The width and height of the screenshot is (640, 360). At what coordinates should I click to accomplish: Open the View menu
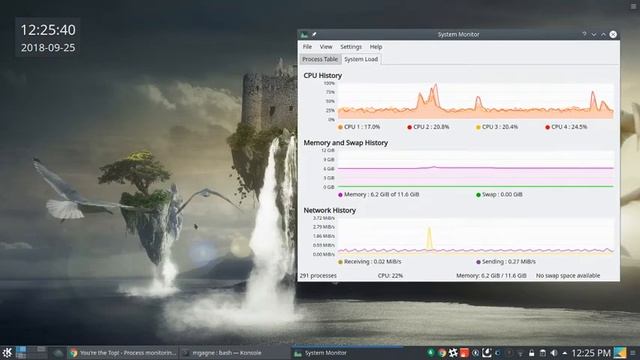(326, 47)
